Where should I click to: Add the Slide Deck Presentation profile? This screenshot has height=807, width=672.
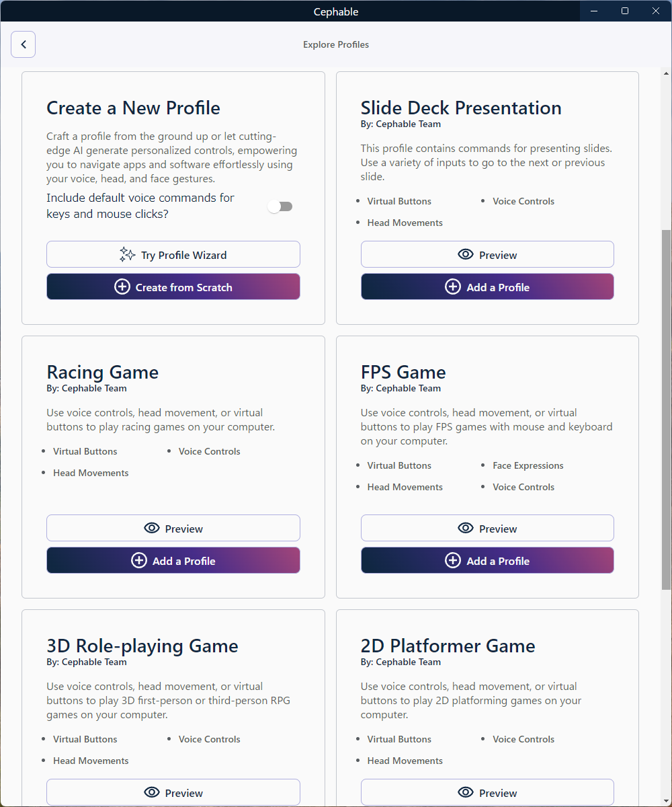pos(487,287)
